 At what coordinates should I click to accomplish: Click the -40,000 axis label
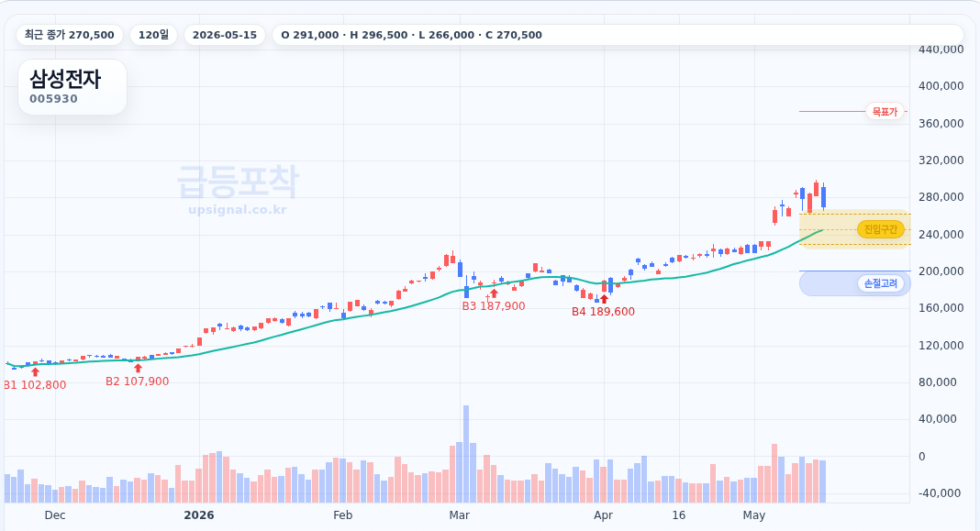click(940, 493)
